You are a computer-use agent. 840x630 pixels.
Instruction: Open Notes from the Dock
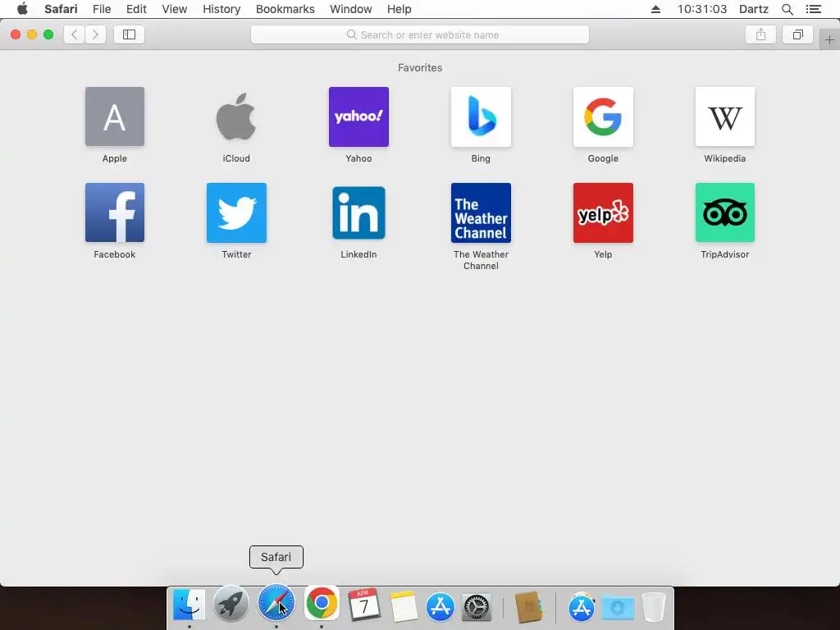(404, 606)
